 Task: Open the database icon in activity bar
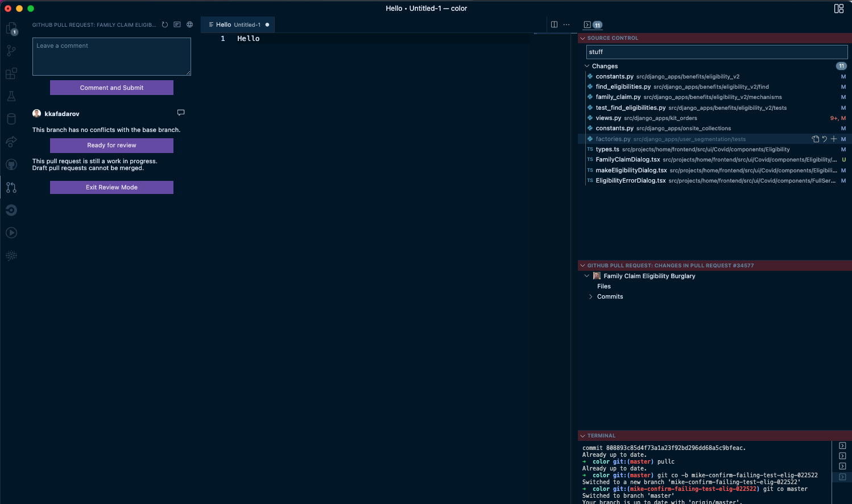11,119
